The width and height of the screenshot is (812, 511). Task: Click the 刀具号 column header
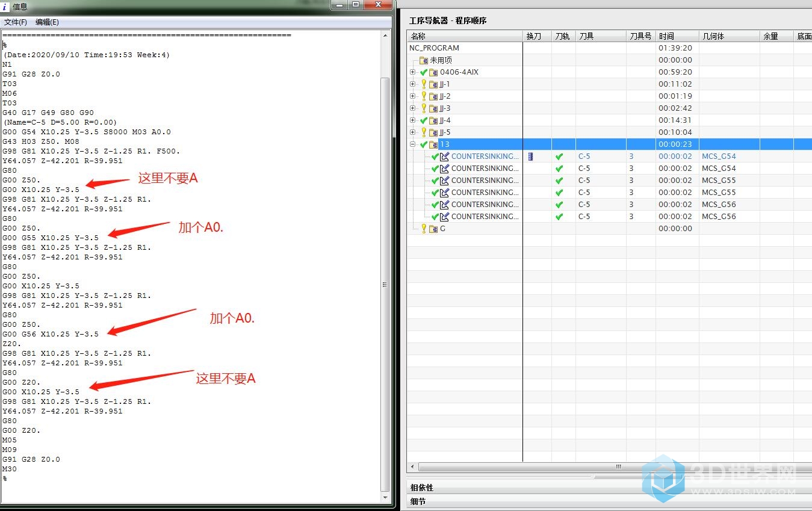641,36
